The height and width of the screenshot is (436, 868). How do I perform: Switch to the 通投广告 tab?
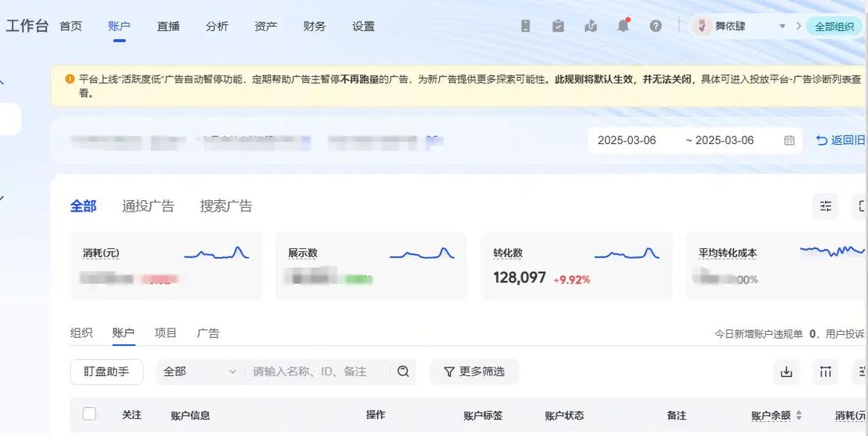pyautogui.click(x=148, y=206)
